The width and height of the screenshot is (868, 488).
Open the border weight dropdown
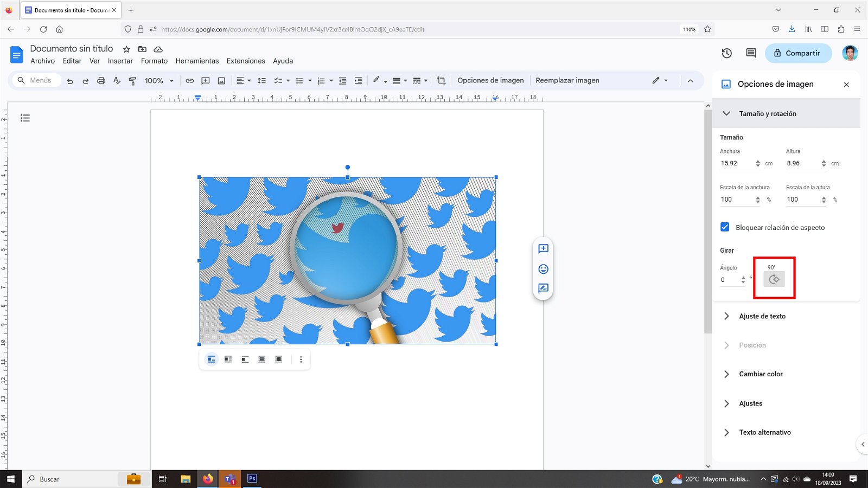click(x=400, y=81)
